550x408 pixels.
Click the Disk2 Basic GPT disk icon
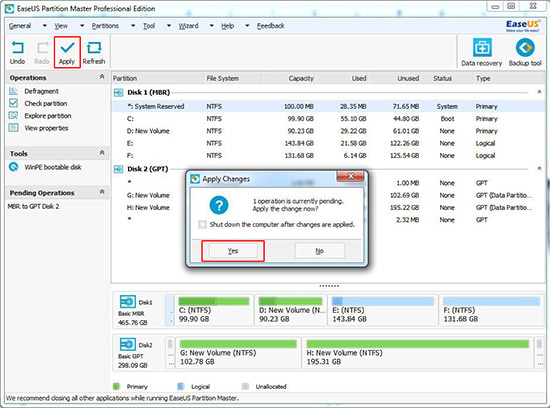[127, 345]
